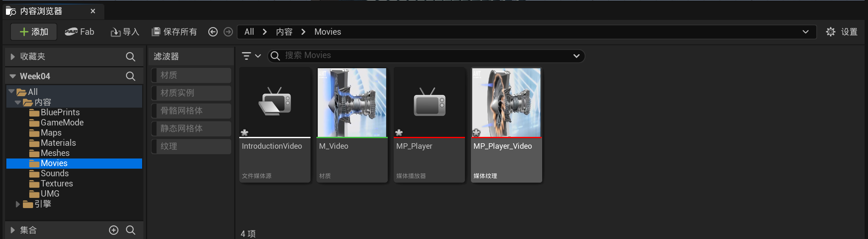Collapse the Week04 section

point(13,76)
